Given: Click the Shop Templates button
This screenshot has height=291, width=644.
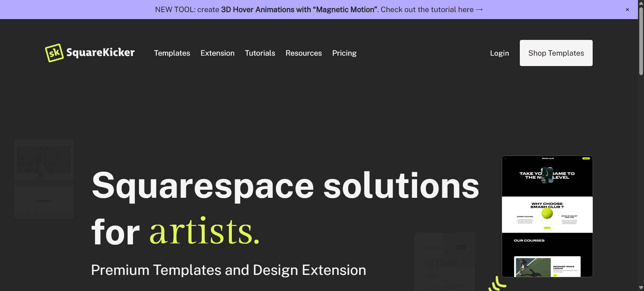Looking at the screenshot, I should 556,53.
